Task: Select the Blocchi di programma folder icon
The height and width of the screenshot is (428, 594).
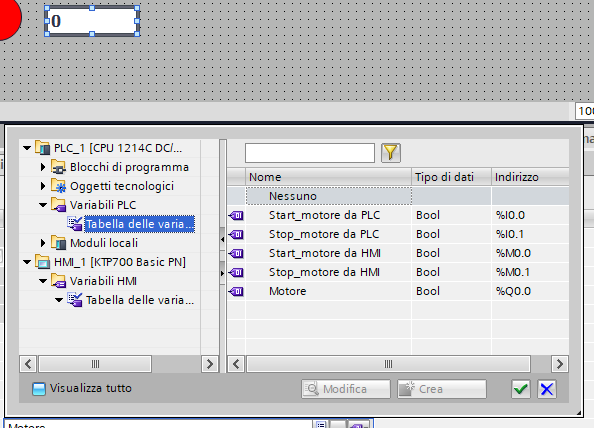Action: point(58,167)
